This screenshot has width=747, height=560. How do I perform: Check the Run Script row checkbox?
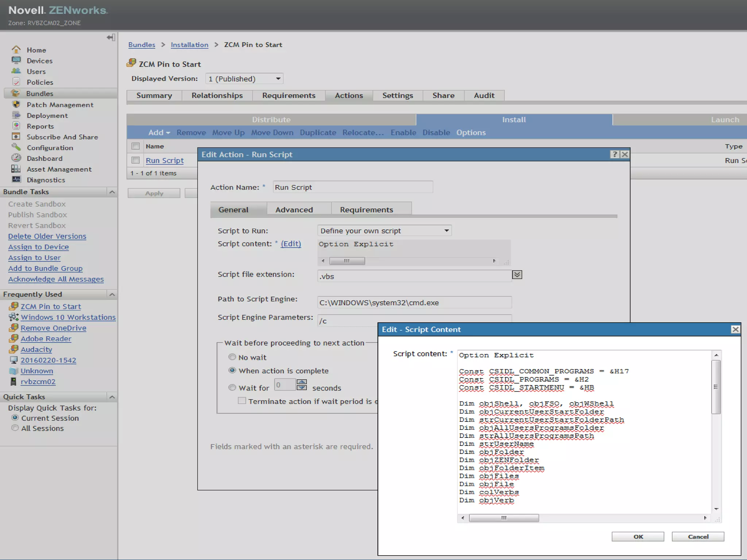click(x=135, y=160)
